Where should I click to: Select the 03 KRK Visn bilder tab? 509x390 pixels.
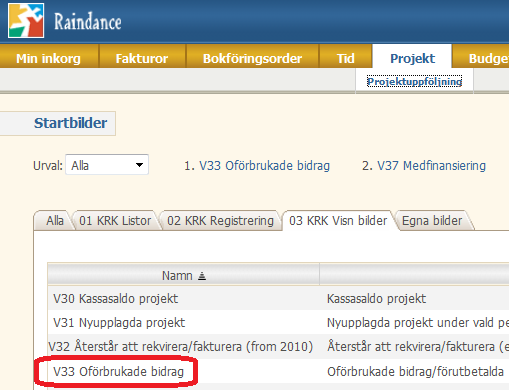coord(338,221)
